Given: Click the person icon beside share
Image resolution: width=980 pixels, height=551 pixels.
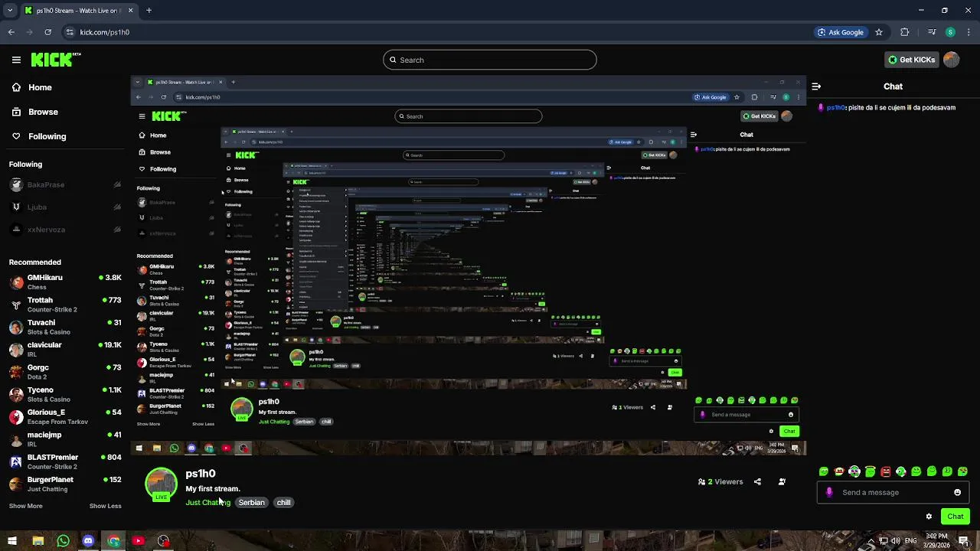Looking at the screenshot, I should click(x=782, y=481).
